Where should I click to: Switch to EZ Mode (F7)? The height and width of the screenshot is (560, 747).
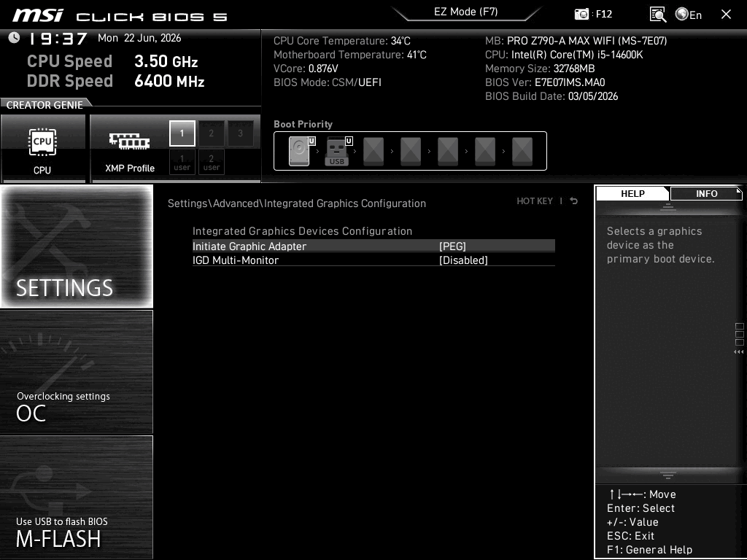click(x=466, y=12)
